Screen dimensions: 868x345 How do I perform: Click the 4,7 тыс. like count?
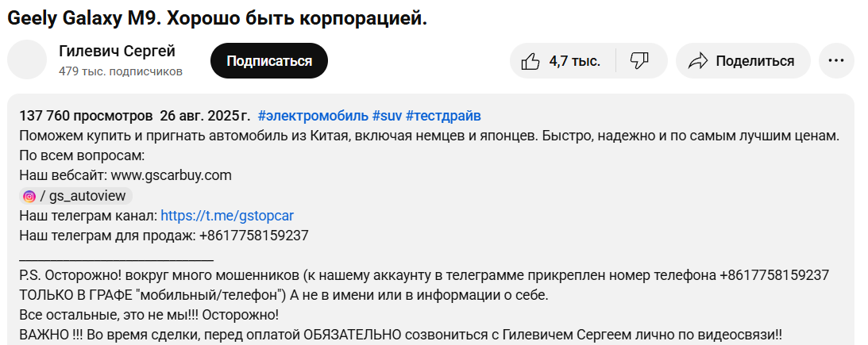(x=574, y=61)
